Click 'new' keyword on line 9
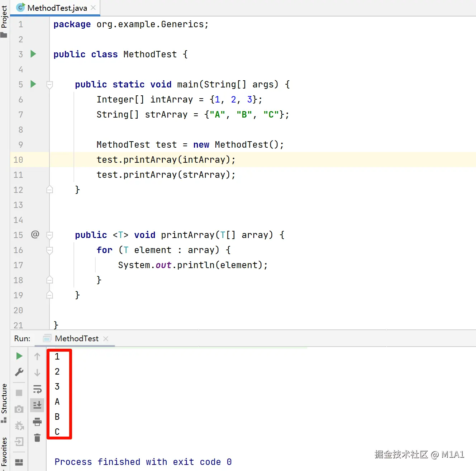 (x=201, y=144)
